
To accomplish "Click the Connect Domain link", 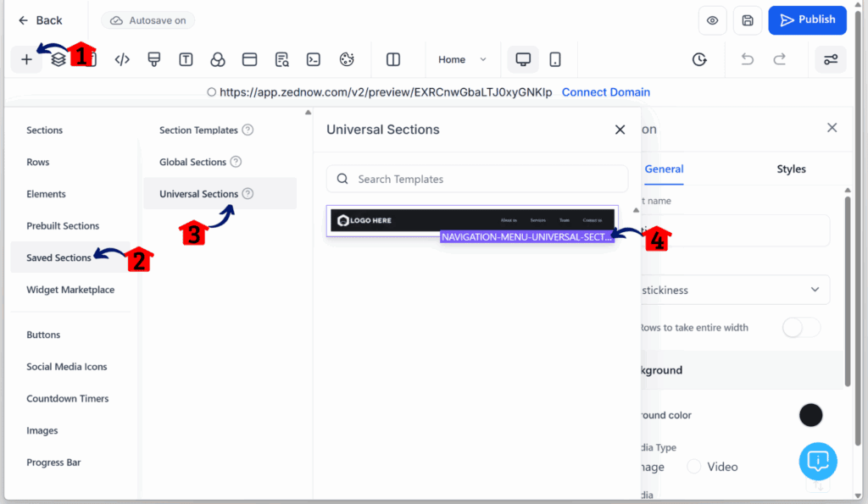I will [605, 92].
